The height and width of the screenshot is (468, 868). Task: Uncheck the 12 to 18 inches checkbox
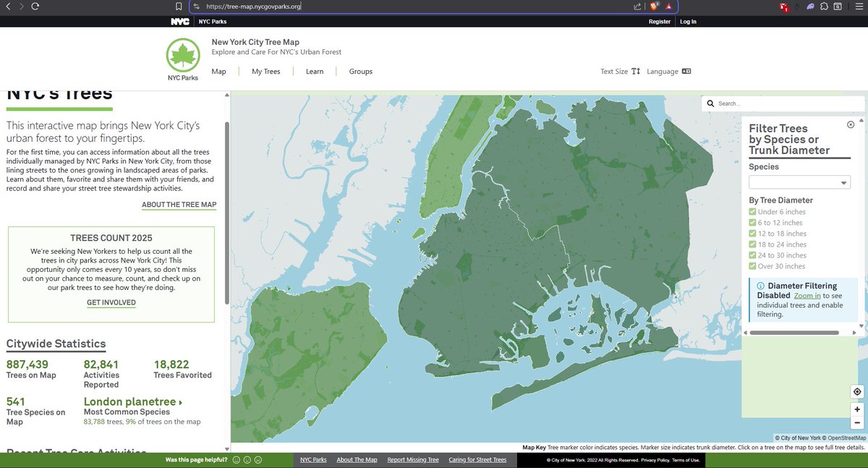(752, 234)
